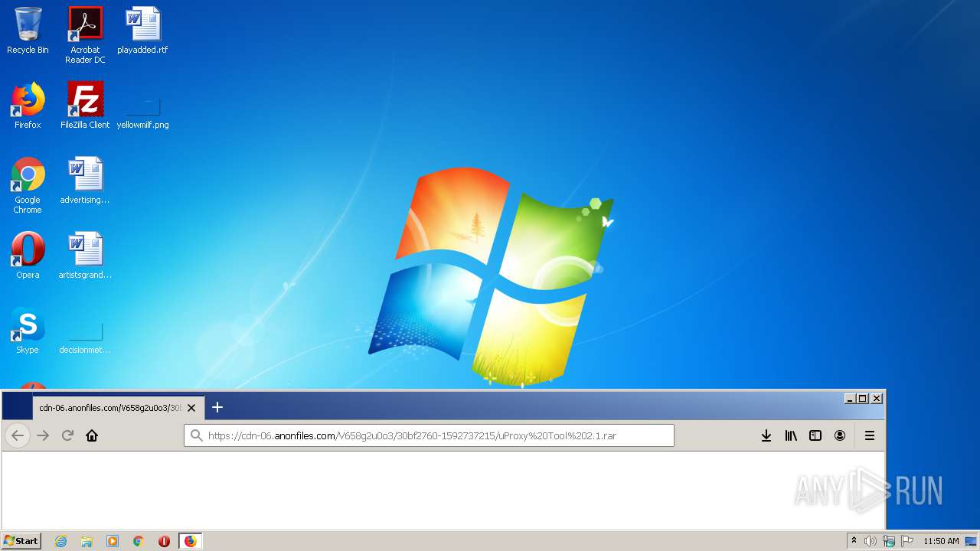Click search magnifier icon in address bar
980x551 pixels.
(x=197, y=435)
